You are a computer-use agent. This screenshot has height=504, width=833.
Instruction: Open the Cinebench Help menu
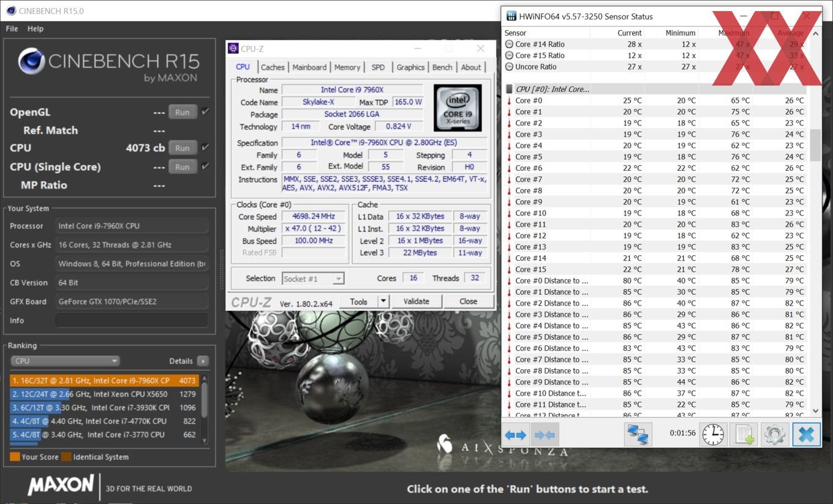(36, 29)
